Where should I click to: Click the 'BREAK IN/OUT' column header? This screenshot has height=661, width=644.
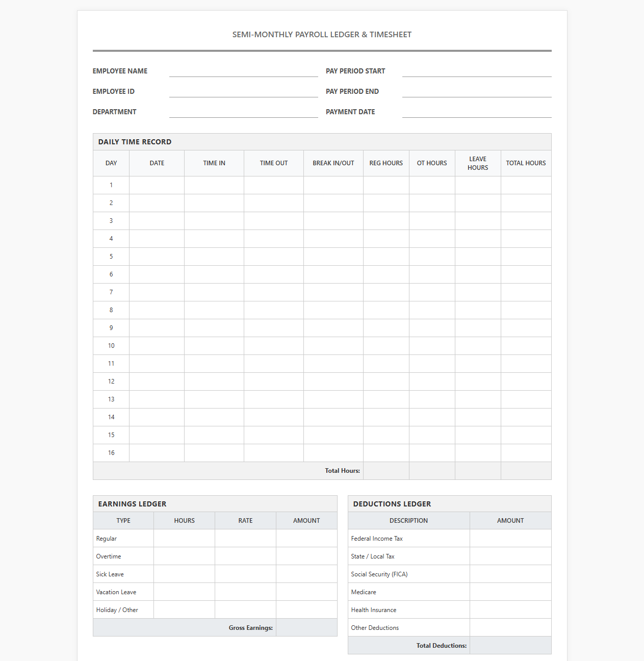333,163
